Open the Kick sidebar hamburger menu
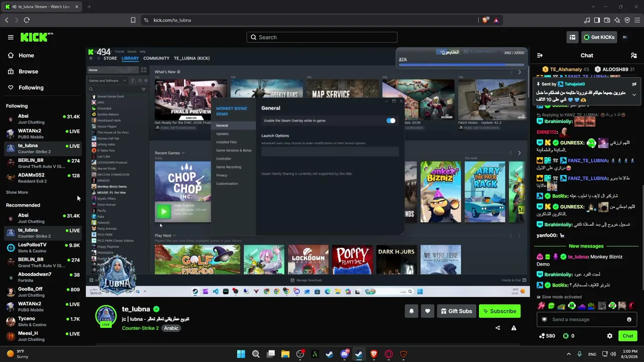 coord(11,37)
